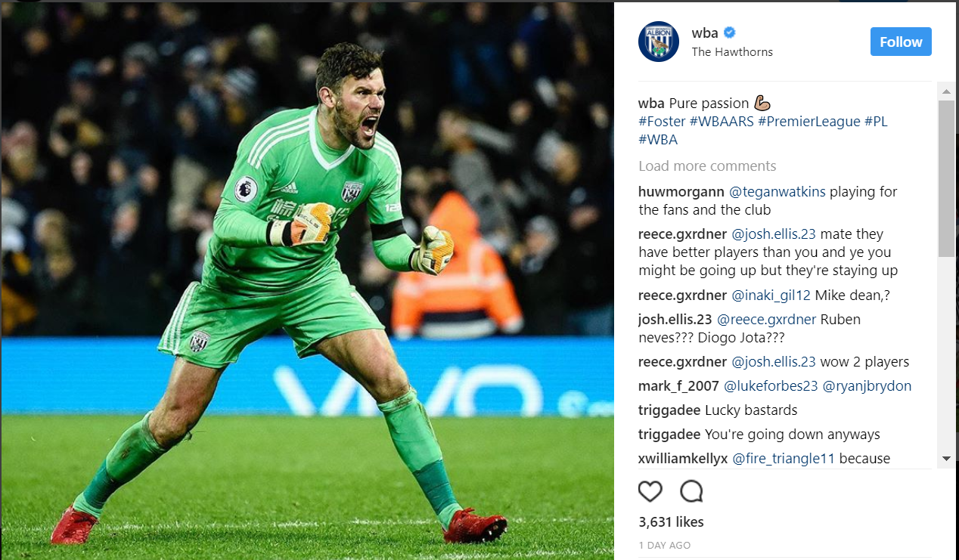Like the post with the heart icon
959x560 pixels.
(x=650, y=491)
